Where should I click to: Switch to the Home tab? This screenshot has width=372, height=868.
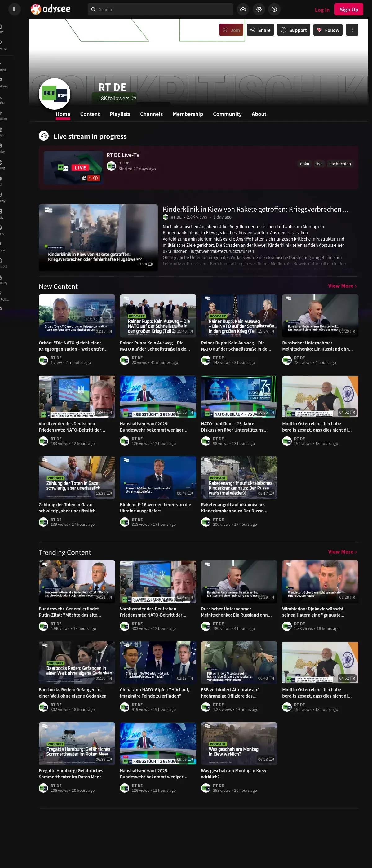click(x=63, y=114)
